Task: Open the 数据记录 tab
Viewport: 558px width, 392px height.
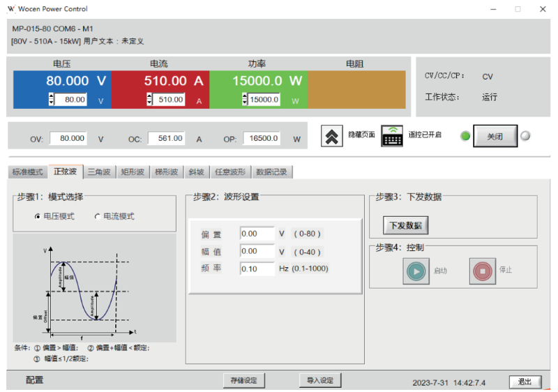Action: [x=271, y=172]
